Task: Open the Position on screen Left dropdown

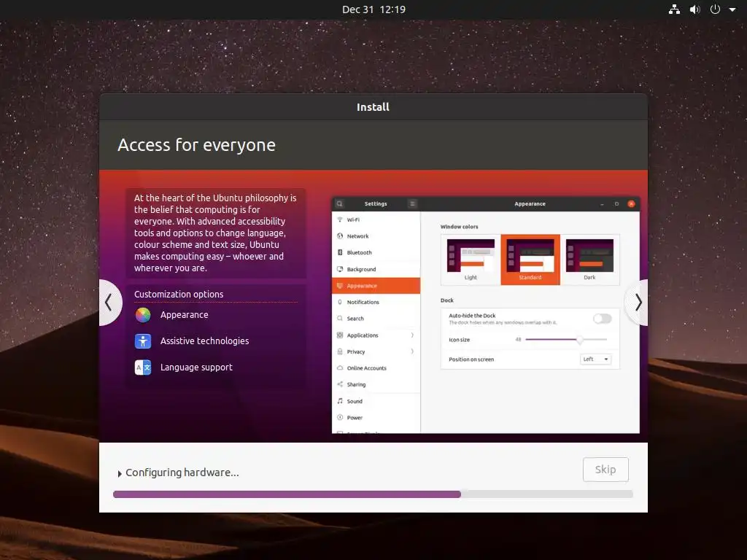Action: 595,359
